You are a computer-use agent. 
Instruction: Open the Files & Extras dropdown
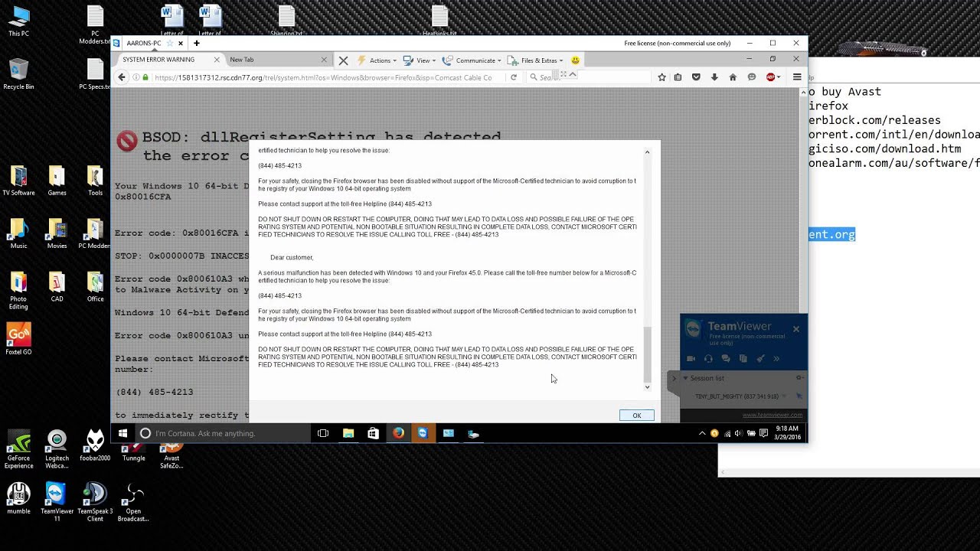[537, 60]
